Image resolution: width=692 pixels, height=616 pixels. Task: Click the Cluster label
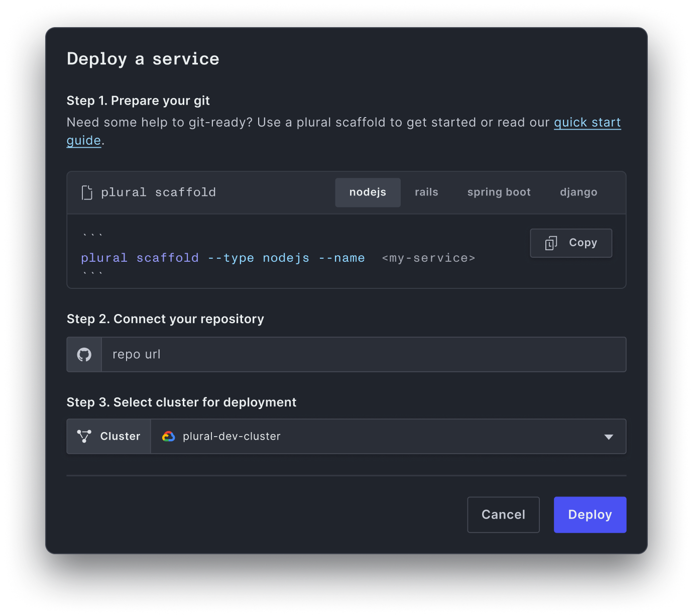(x=120, y=437)
